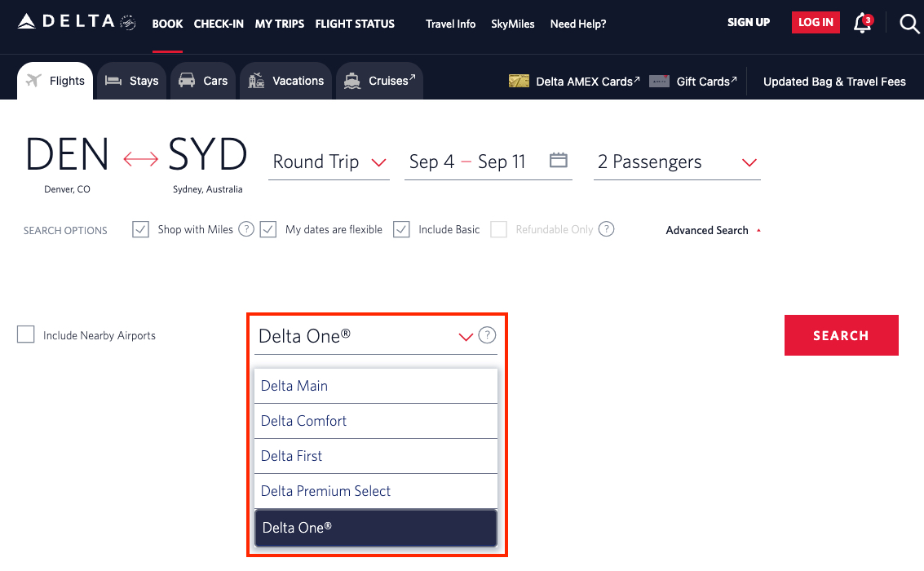Open the Cars booking via car icon

(185, 79)
